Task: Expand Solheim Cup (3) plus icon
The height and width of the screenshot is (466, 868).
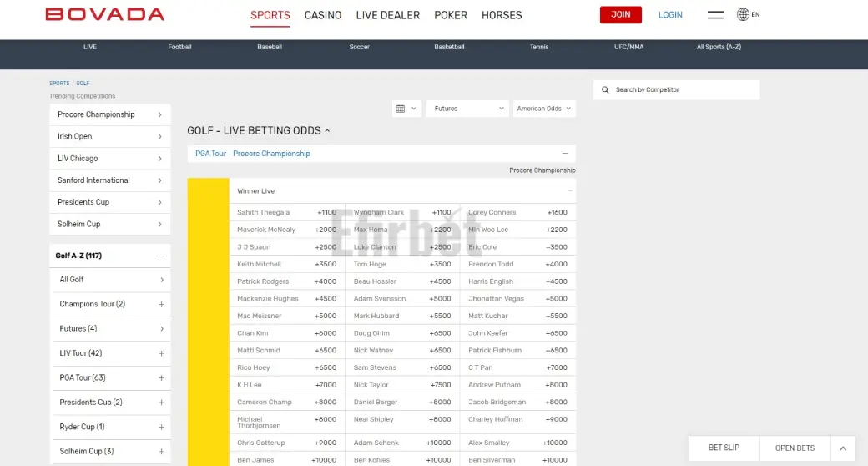Action: pyautogui.click(x=161, y=452)
